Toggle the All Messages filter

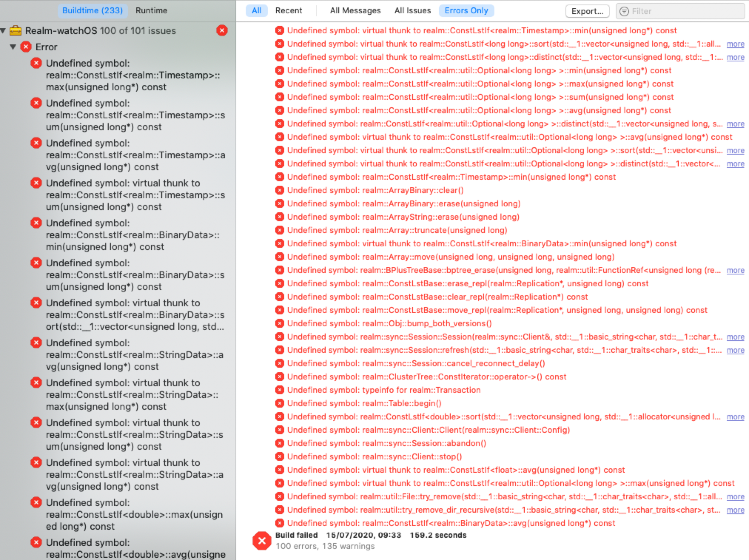(x=355, y=11)
